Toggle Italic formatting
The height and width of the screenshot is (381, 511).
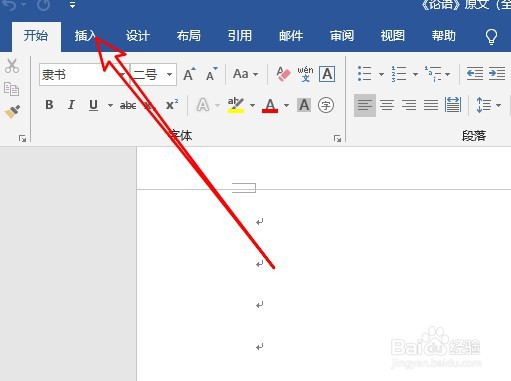pos(71,105)
